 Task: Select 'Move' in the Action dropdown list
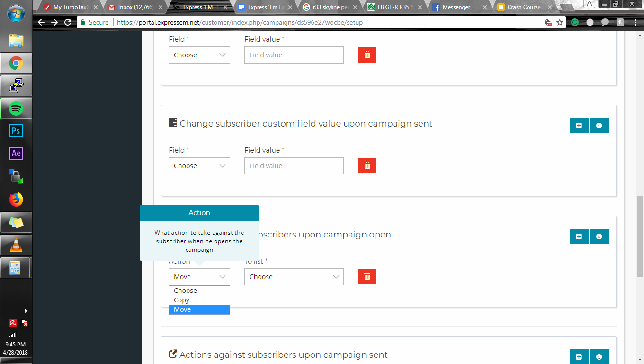pyautogui.click(x=199, y=309)
